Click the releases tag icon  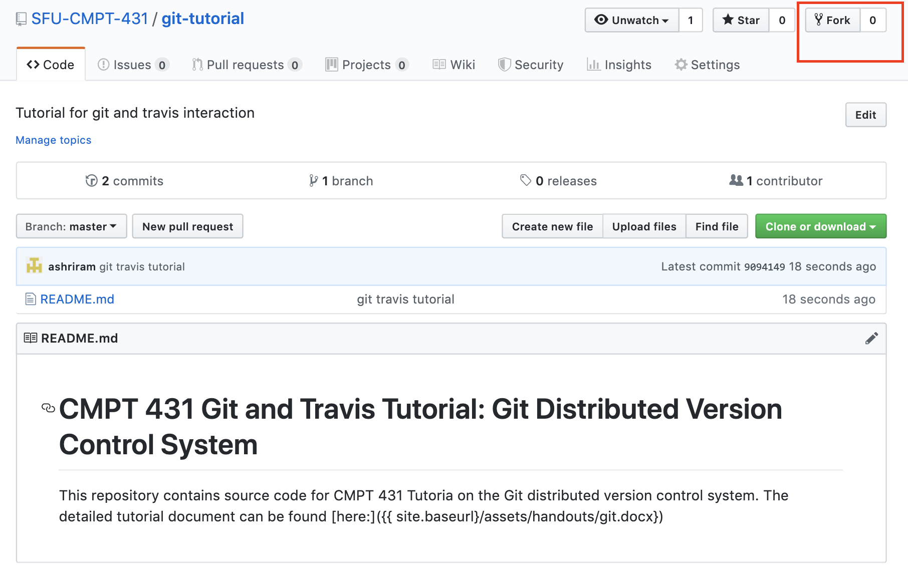[x=525, y=180]
